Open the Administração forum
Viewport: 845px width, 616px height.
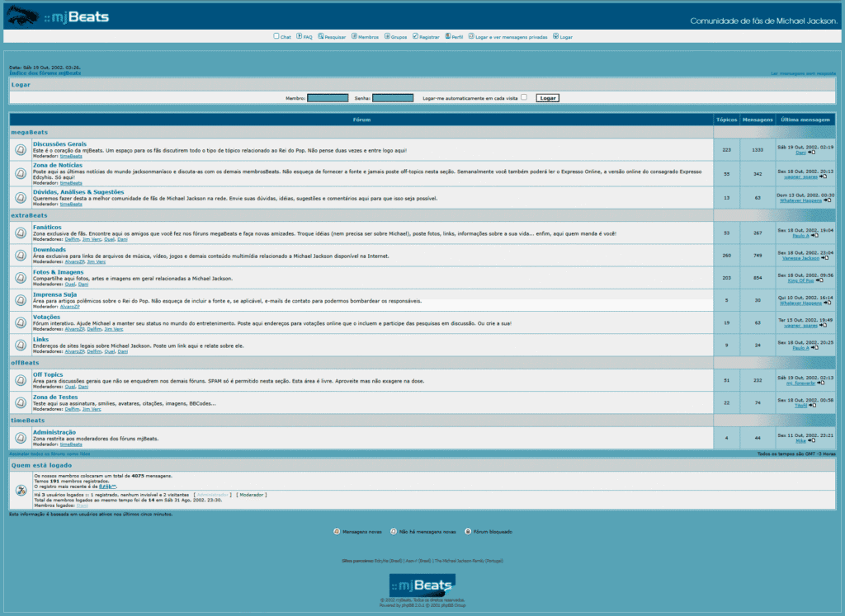click(x=54, y=432)
